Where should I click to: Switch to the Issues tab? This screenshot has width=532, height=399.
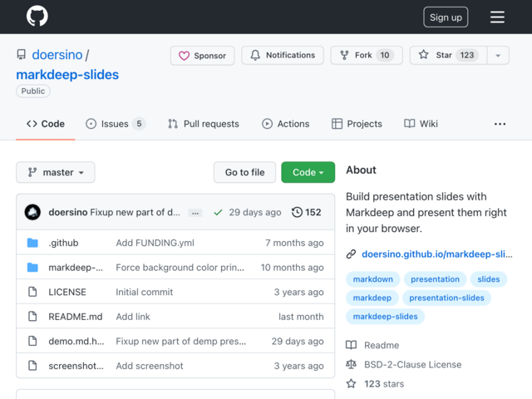[x=116, y=124]
